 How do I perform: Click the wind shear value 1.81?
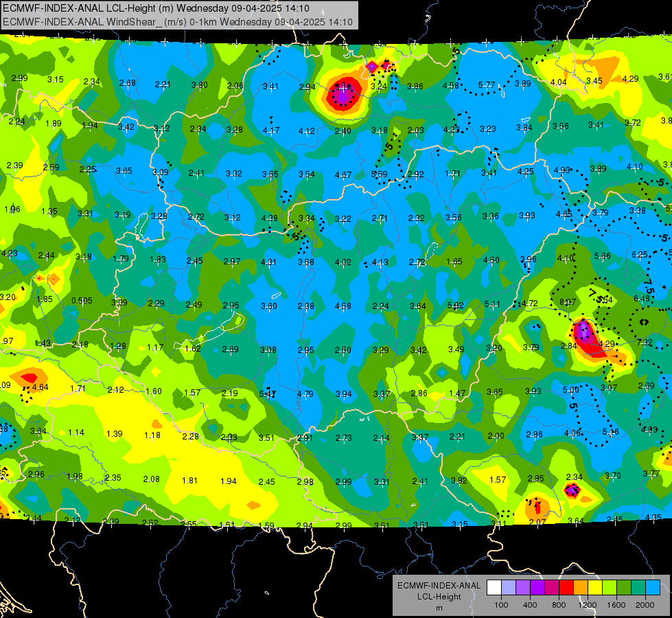(x=190, y=480)
